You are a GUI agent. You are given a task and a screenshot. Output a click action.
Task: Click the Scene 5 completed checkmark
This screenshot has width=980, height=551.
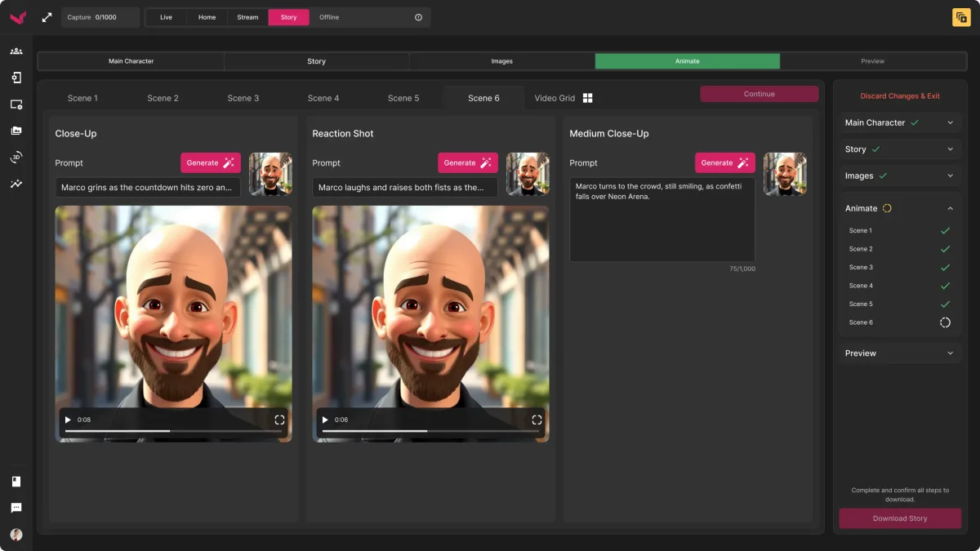click(x=945, y=304)
